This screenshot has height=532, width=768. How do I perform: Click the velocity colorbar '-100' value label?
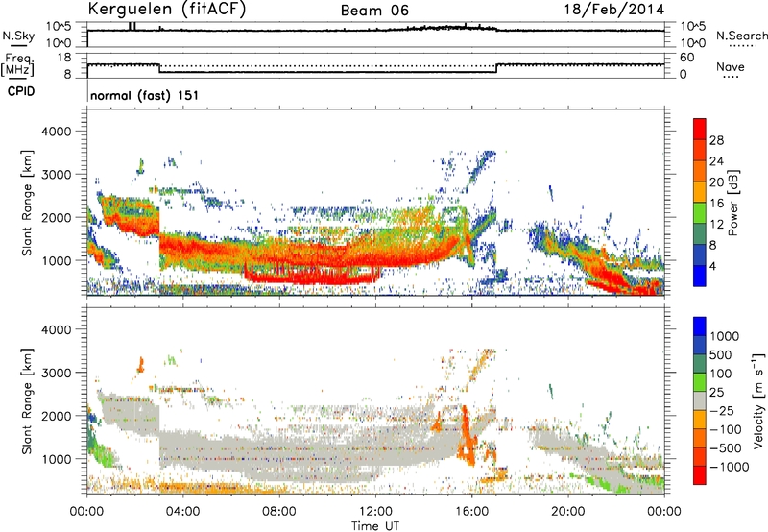pyautogui.click(x=726, y=429)
